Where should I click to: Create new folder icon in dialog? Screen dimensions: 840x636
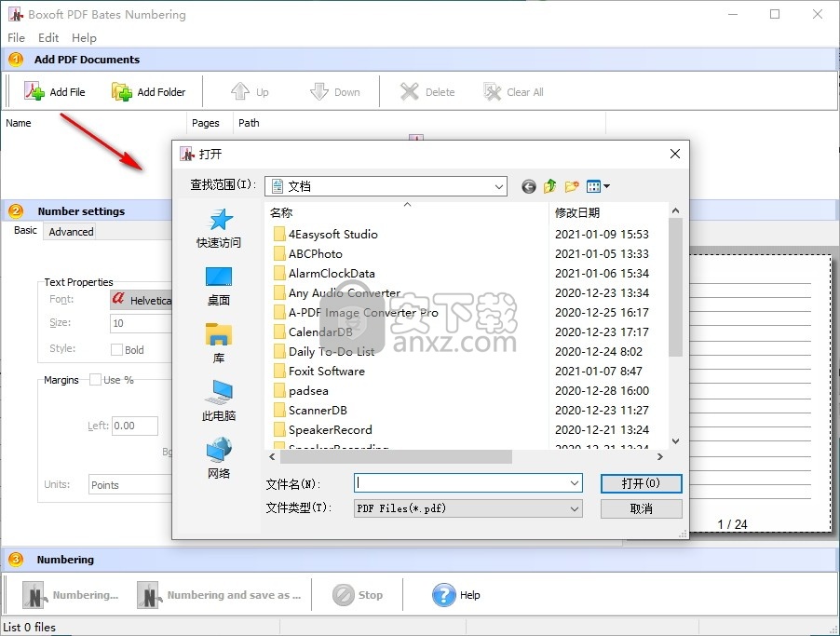pos(572,186)
